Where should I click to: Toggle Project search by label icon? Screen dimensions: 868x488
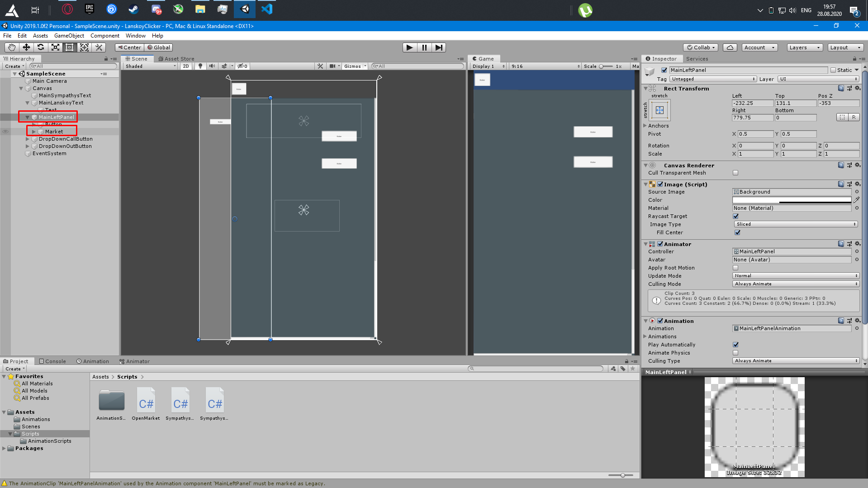623,369
